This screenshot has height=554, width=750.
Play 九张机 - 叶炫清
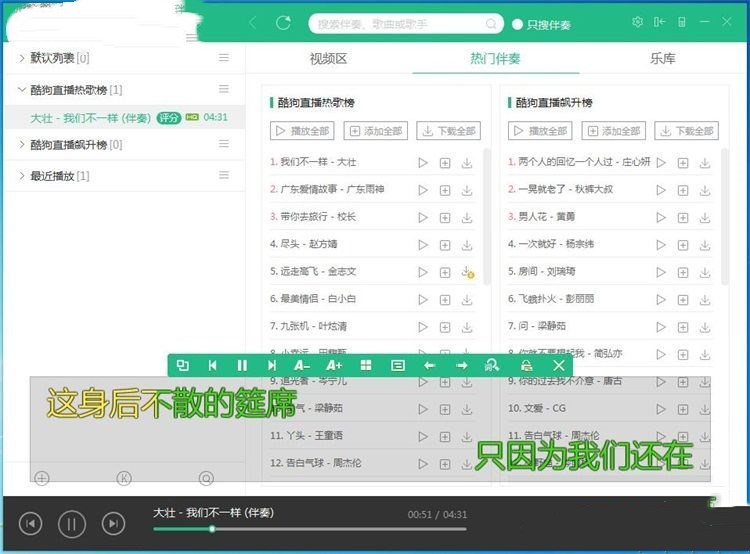(423, 327)
